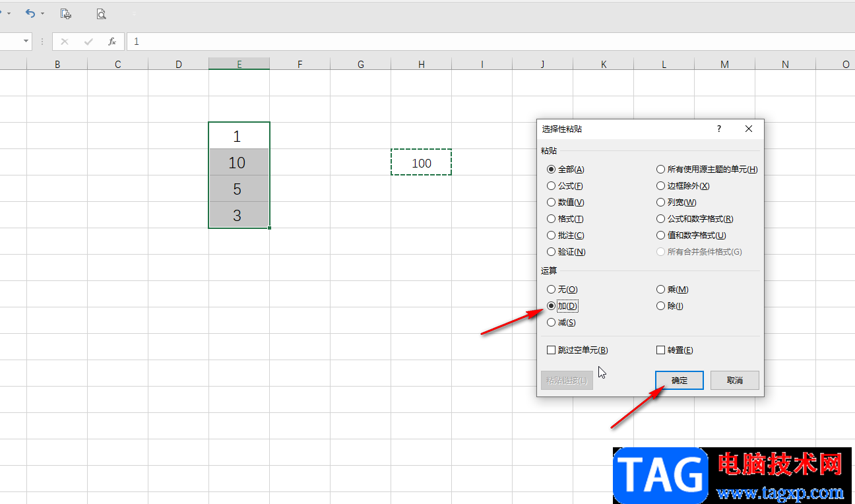Click the help question mark in dialog
Screen dimensions: 855x504
[719, 129]
